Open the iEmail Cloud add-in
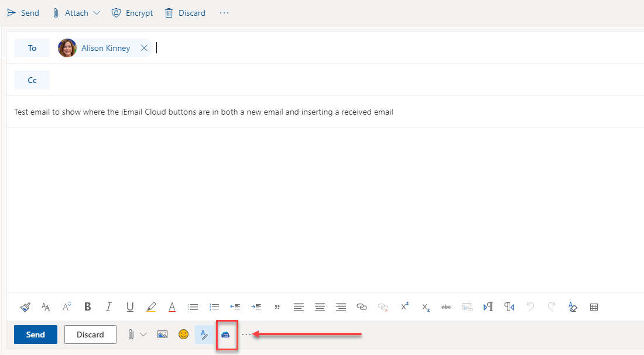 coord(227,334)
